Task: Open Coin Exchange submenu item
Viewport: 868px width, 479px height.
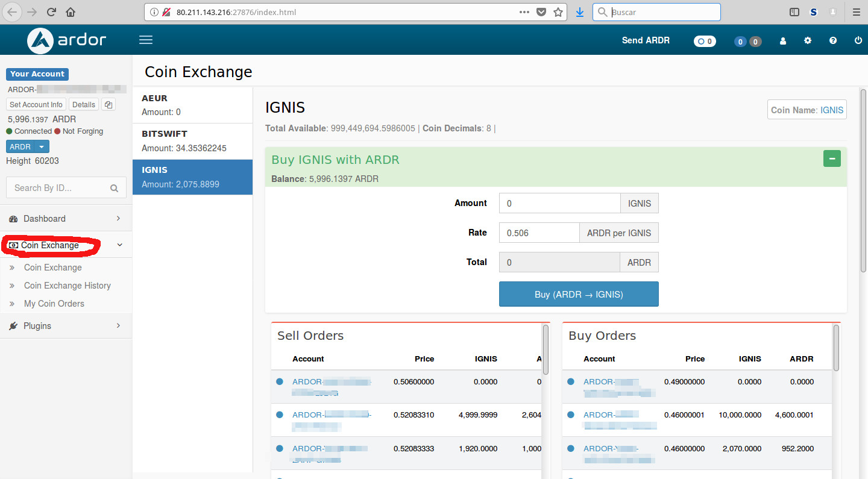Action: point(52,268)
